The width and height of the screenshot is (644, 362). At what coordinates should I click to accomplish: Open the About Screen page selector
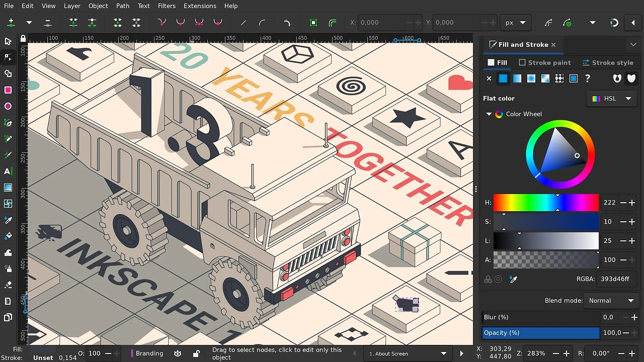[408, 353]
